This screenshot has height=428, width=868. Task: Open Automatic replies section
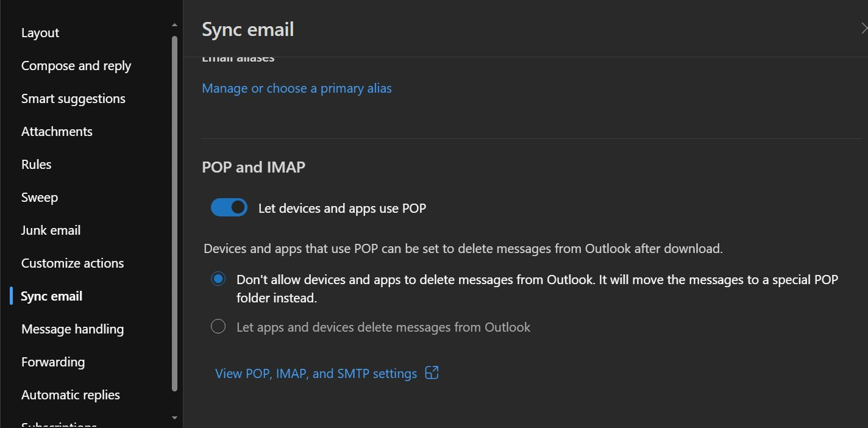point(70,394)
